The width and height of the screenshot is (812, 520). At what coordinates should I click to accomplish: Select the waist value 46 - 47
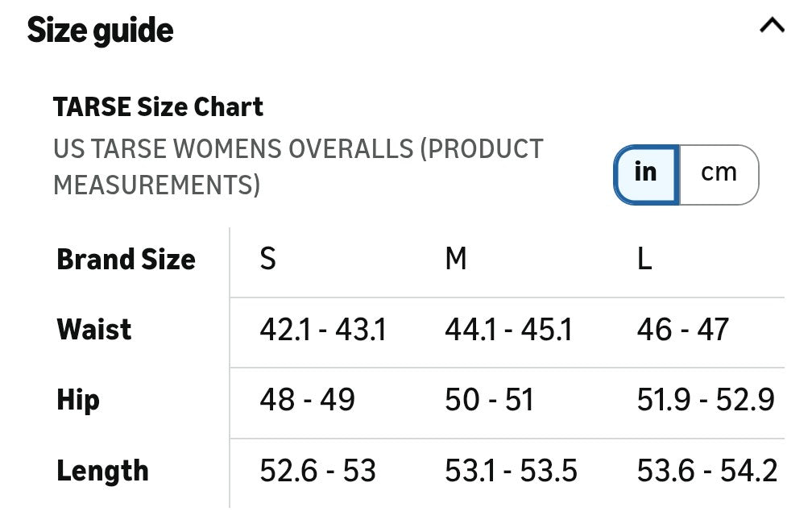pos(682,330)
